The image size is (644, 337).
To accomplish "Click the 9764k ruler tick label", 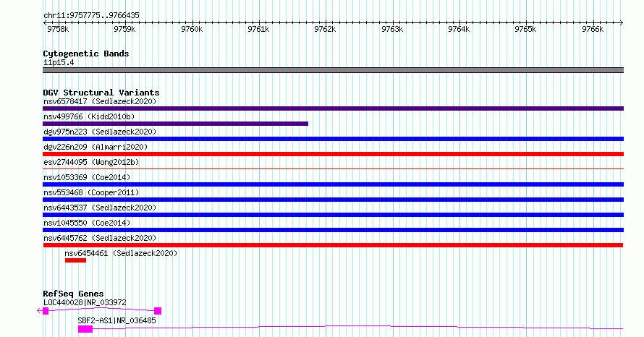I will (x=459, y=29).
